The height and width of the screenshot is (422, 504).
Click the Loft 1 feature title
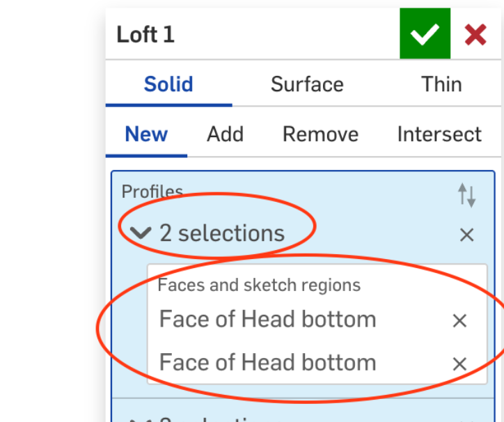(x=145, y=34)
